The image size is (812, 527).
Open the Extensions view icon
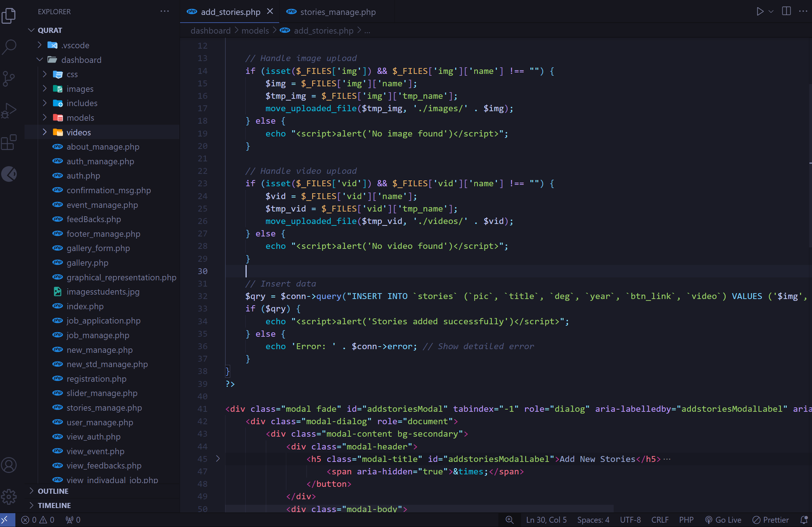click(9, 142)
